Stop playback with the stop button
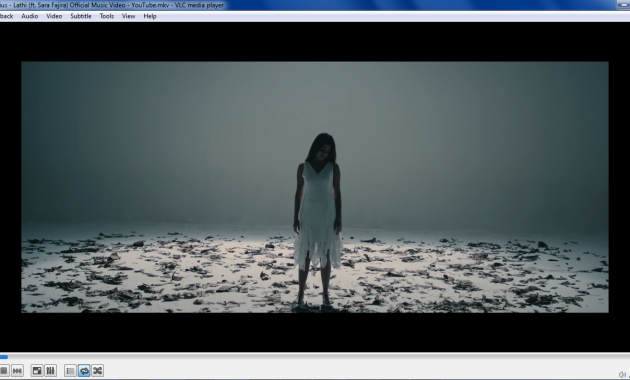This screenshot has width=630, height=380. point(4,370)
